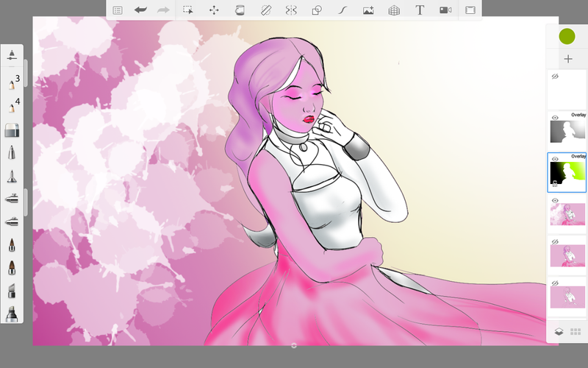This screenshot has height=368, width=588.
Task: Enable the Symmetry tool
Action: pos(291,10)
